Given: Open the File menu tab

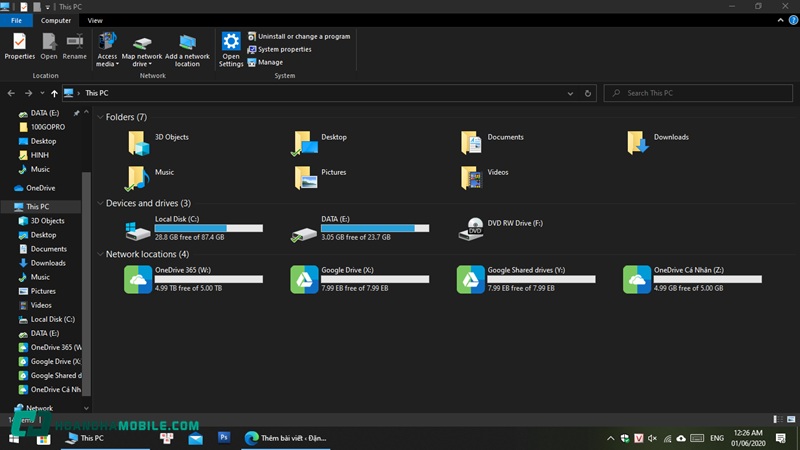Looking at the screenshot, I should [17, 20].
